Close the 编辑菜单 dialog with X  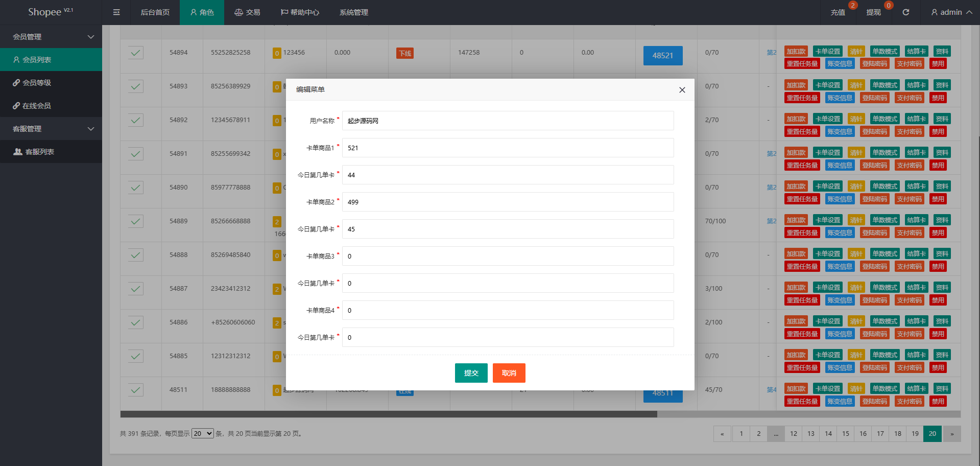point(682,90)
